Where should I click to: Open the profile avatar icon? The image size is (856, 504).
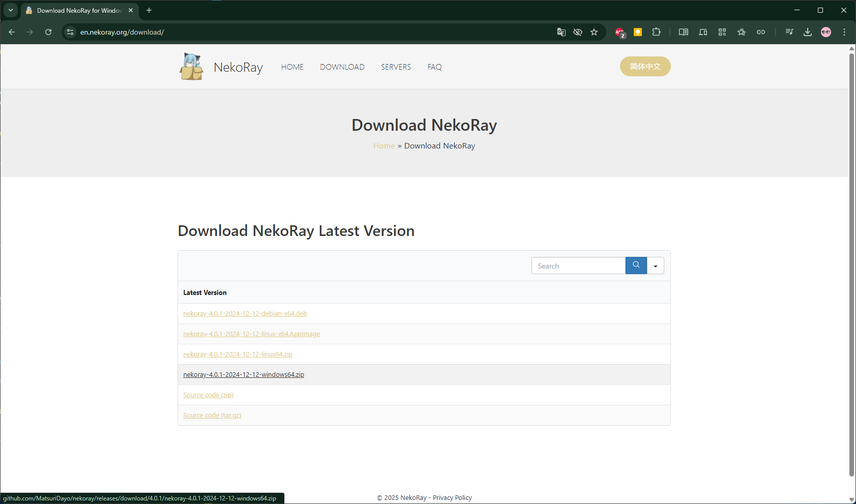point(826,32)
